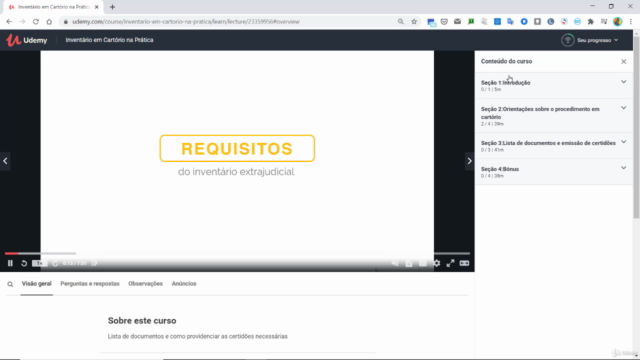Image resolution: width=640 pixels, height=360 pixels.
Task: Open the Extensions puzzle menu
Action: tap(591, 22)
